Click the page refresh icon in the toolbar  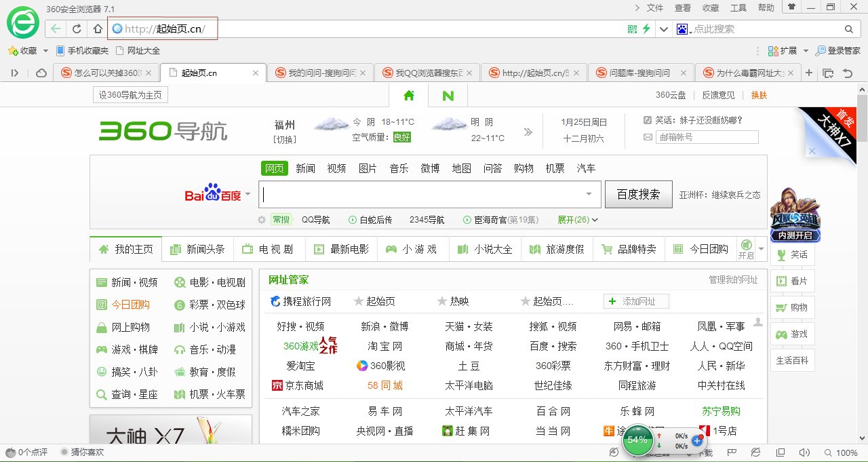click(77, 28)
